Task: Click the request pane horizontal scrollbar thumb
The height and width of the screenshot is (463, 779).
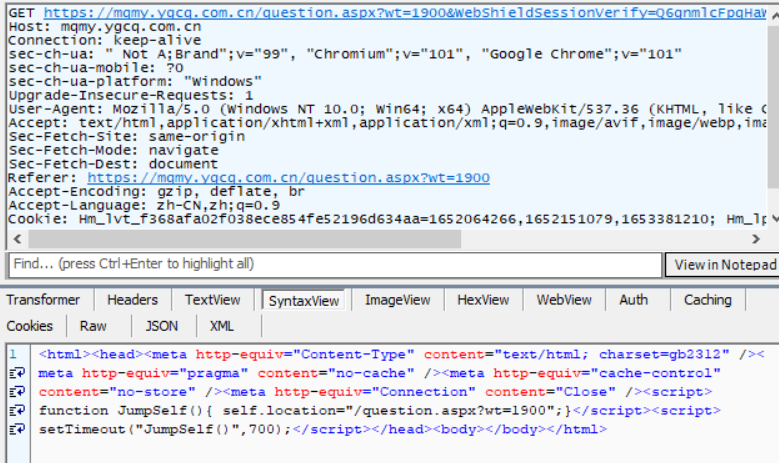Action: [244, 239]
